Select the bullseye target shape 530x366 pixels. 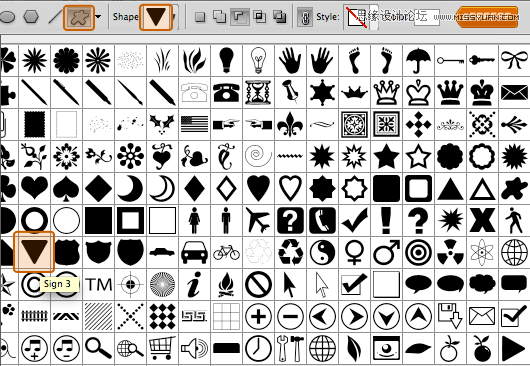(418, 252)
